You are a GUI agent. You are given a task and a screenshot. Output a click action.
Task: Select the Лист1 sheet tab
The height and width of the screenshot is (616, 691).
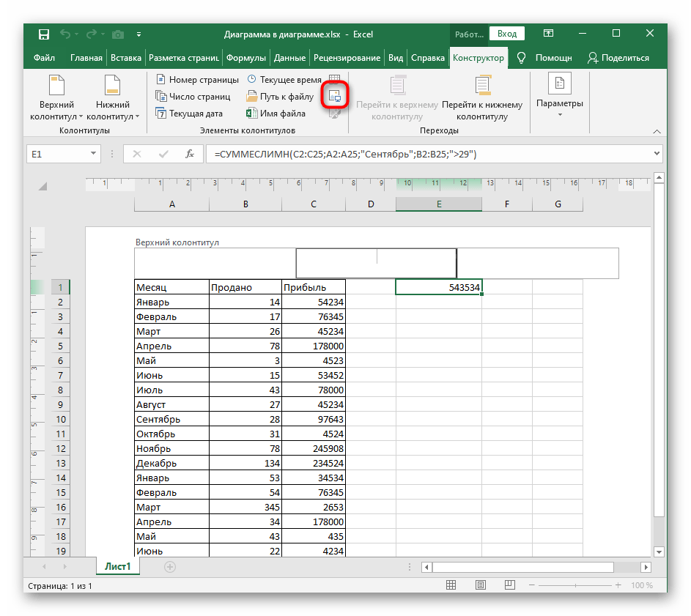pyautogui.click(x=117, y=566)
